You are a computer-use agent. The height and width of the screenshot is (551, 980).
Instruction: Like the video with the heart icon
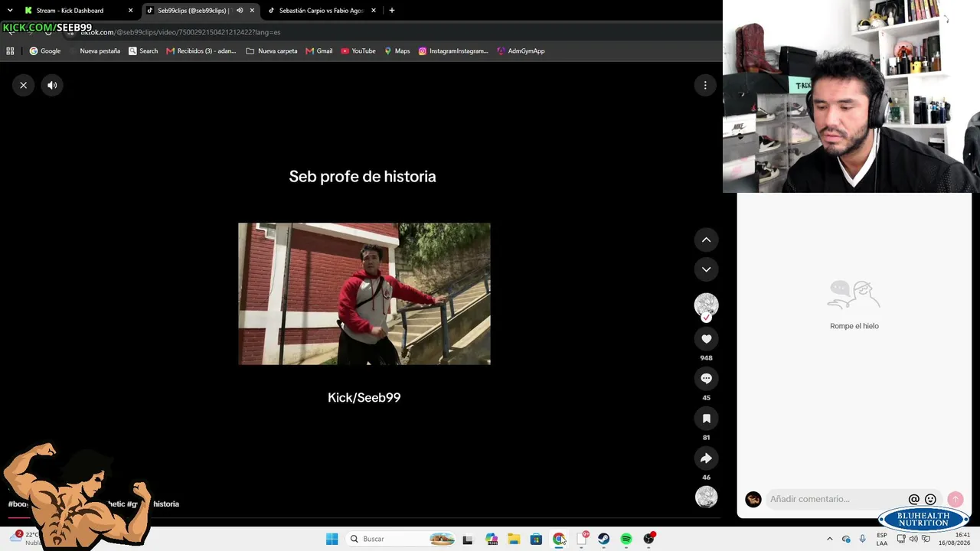point(706,339)
